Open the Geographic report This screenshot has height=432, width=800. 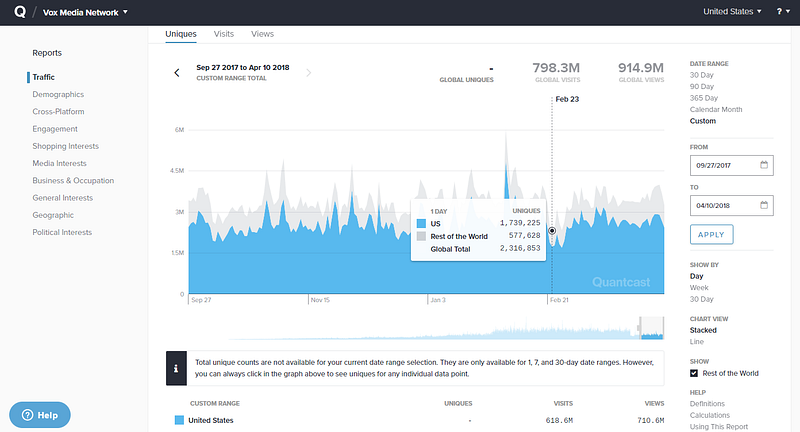[x=53, y=215]
